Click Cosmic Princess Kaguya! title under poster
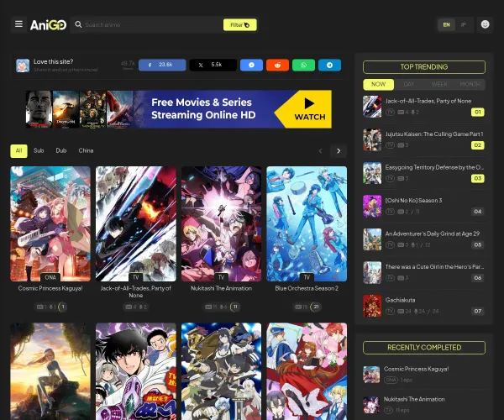The image size is (504, 420). coord(50,288)
